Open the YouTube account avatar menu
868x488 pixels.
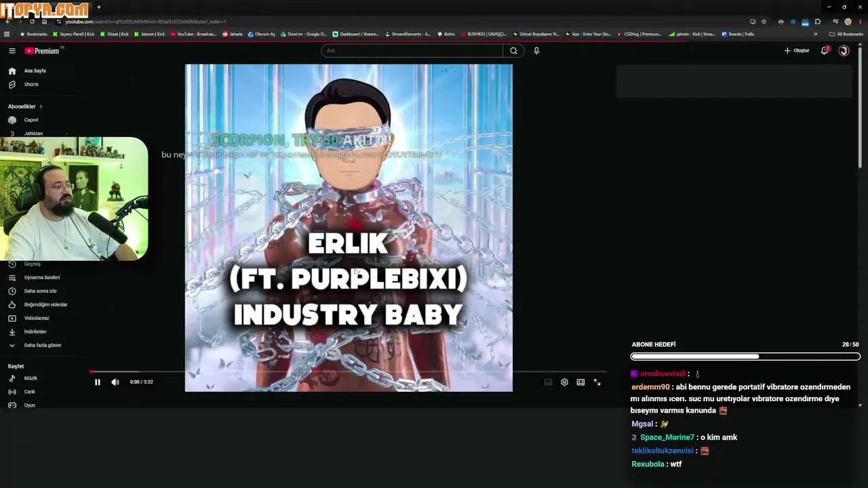844,51
